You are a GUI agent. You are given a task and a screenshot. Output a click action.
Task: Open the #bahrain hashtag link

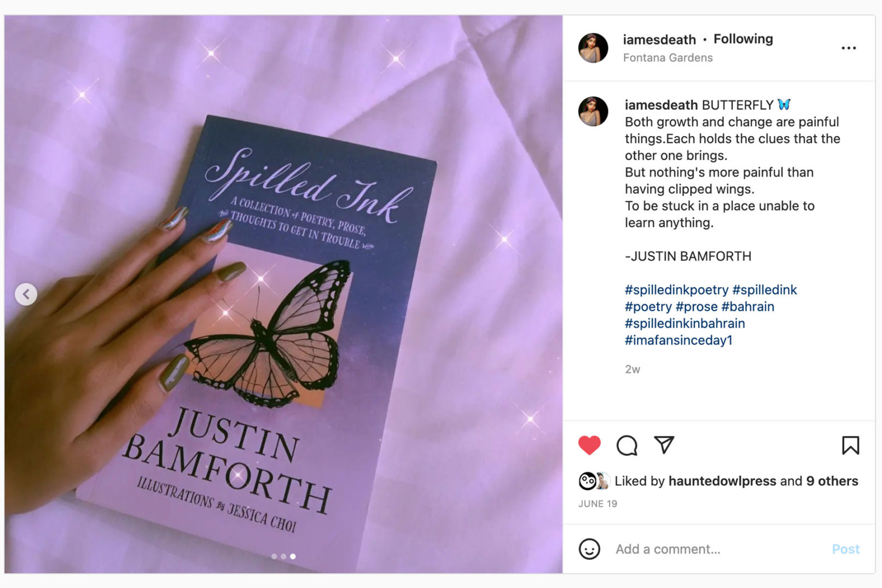click(747, 306)
